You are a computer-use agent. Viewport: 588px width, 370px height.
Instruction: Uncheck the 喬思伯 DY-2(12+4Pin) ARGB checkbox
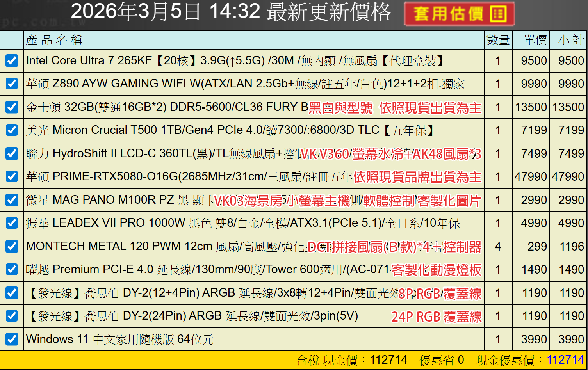click(12, 293)
